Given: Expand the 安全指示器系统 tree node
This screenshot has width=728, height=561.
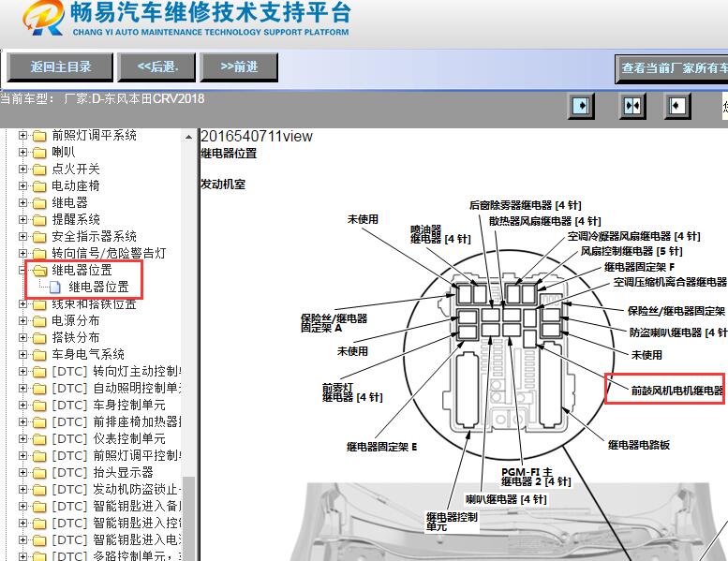Looking at the screenshot, I should (22, 237).
